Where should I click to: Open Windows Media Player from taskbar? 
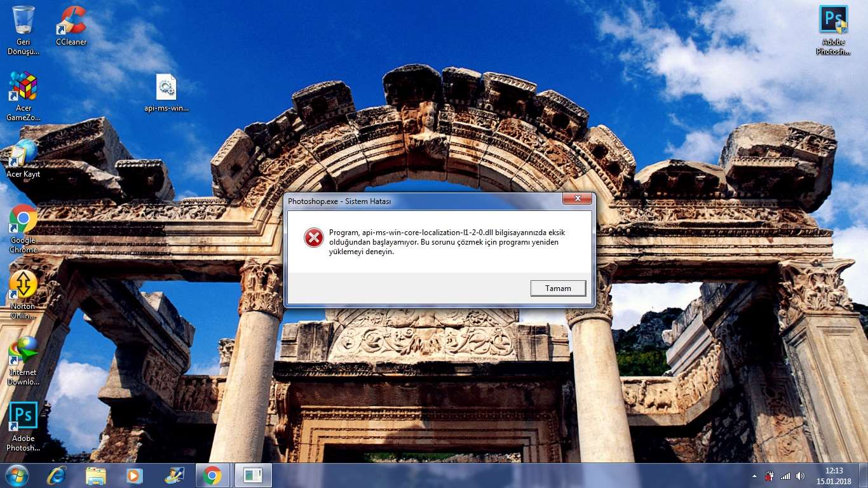coord(134,475)
